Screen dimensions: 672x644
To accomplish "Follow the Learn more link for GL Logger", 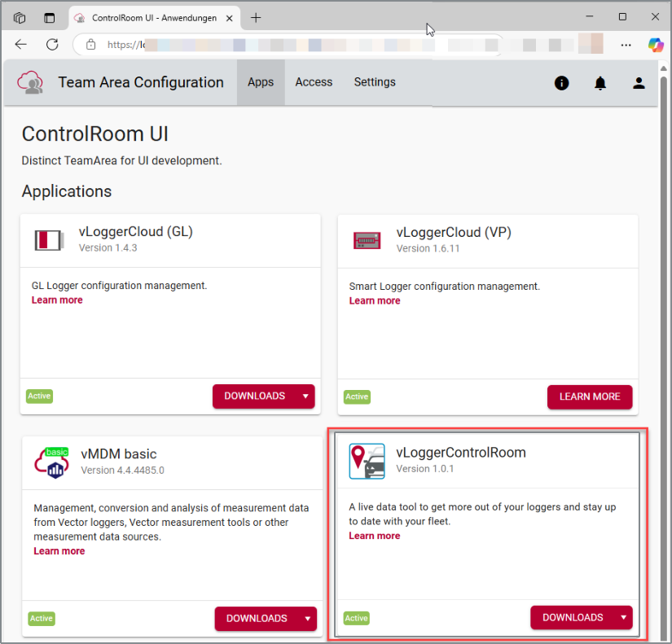I will click(x=57, y=300).
